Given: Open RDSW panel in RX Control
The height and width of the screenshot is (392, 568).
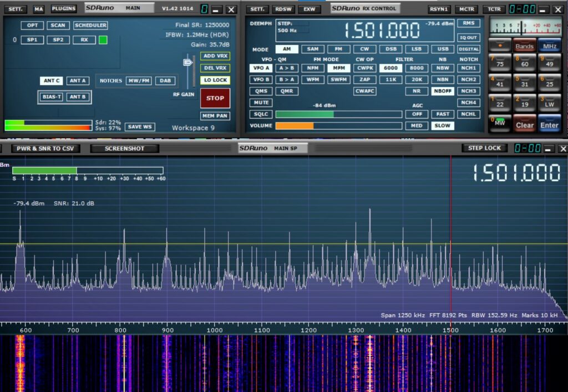Looking at the screenshot, I should coord(283,9).
